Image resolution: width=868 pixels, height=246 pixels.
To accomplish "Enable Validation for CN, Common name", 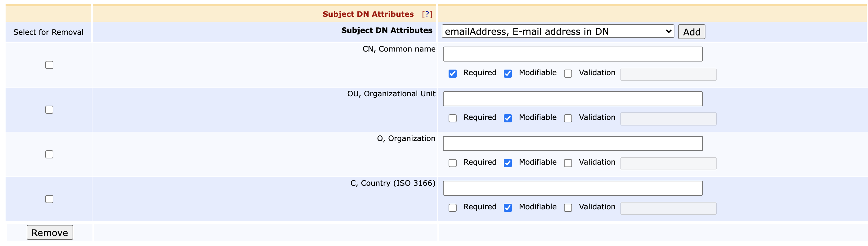I will 568,74.
